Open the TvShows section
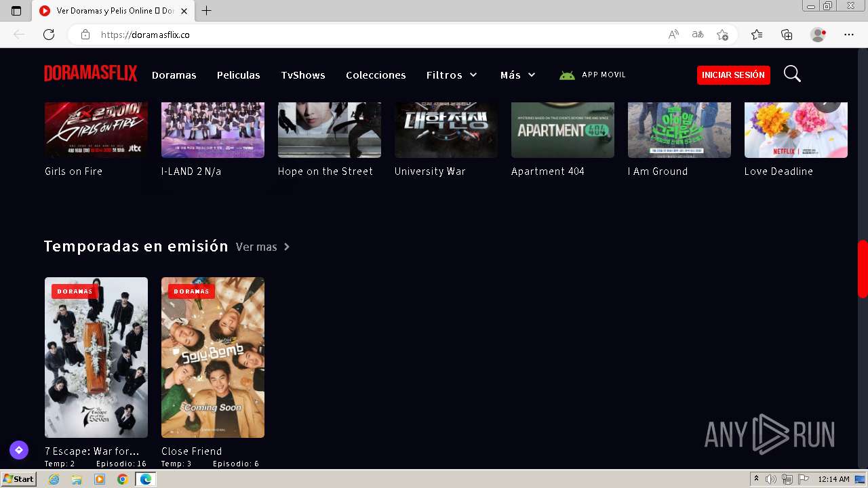The image size is (868, 488). [303, 75]
